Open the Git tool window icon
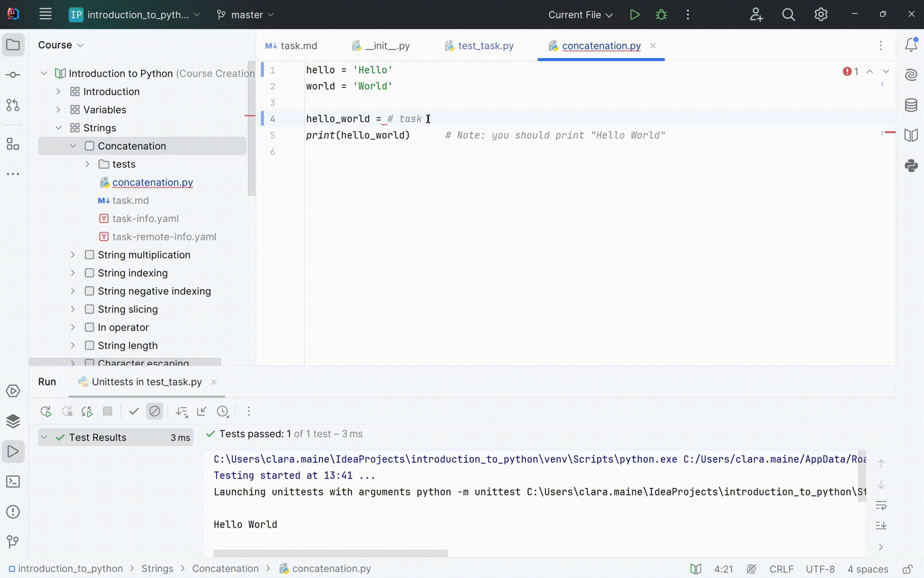Viewport: 924px width, 578px height. point(13,542)
